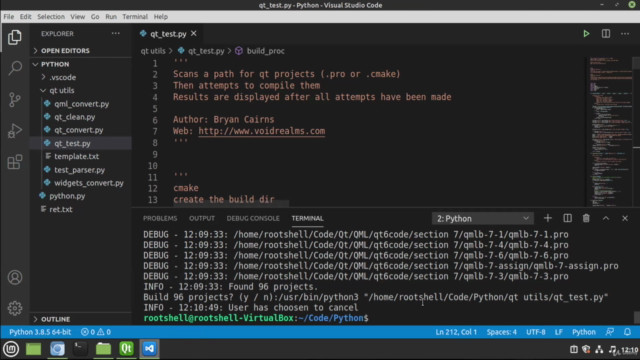
Task: Split the editor to the right
Action: [x=606, y=34]
